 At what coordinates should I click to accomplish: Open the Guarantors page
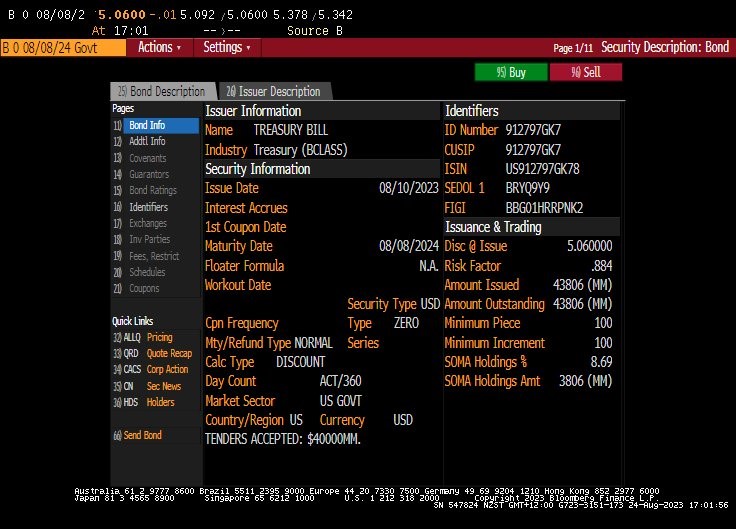point(156,174)
